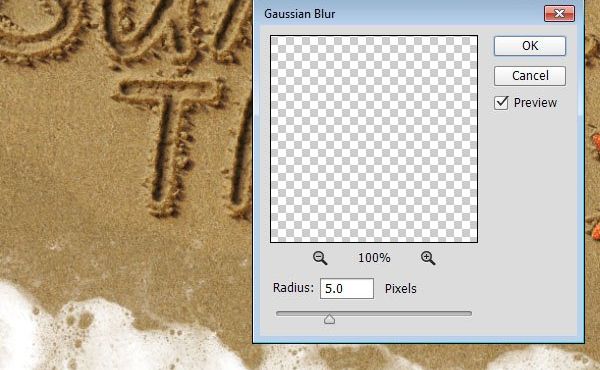The image size is (600, 370).
Task: Cancel the Gaussian Blur filter
Action: tap(530, 76)
